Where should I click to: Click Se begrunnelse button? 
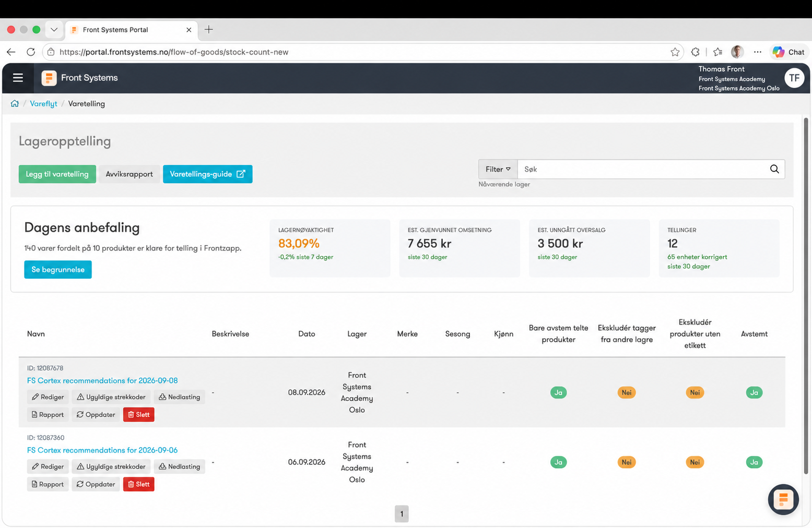pos(58,270)
